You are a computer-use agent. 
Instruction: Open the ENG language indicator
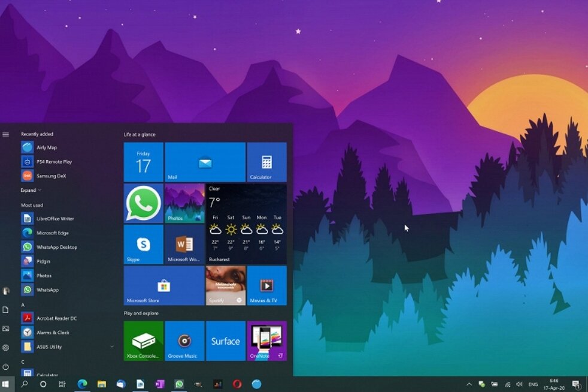coord(533,384)
